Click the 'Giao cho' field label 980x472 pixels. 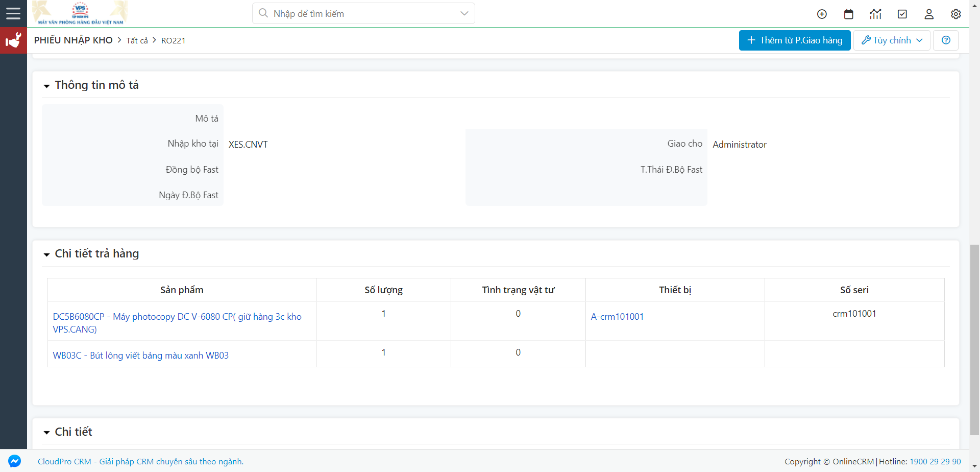(685, 144)
